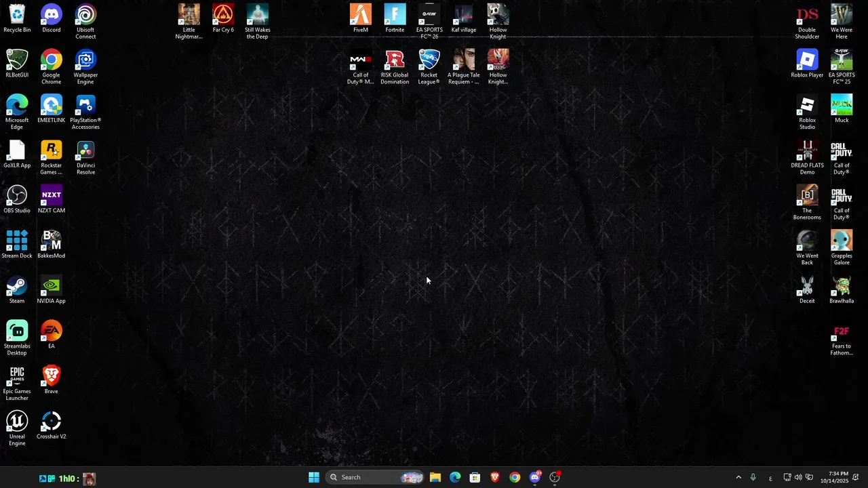Open Call of Duty MW3 shortcut
Viewport: 868px width, 488px height.
pyautogui.click(x=360, y=67)
